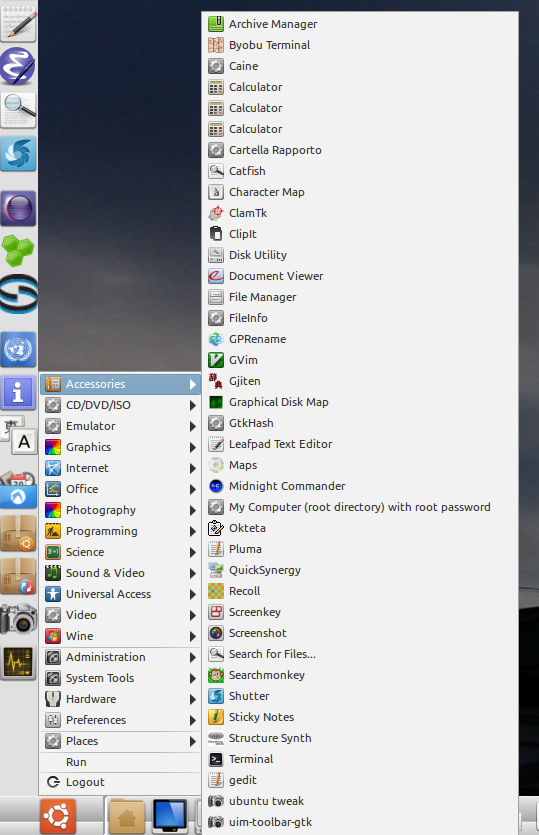Open the Hardware menu category

[x=120, y=699]
